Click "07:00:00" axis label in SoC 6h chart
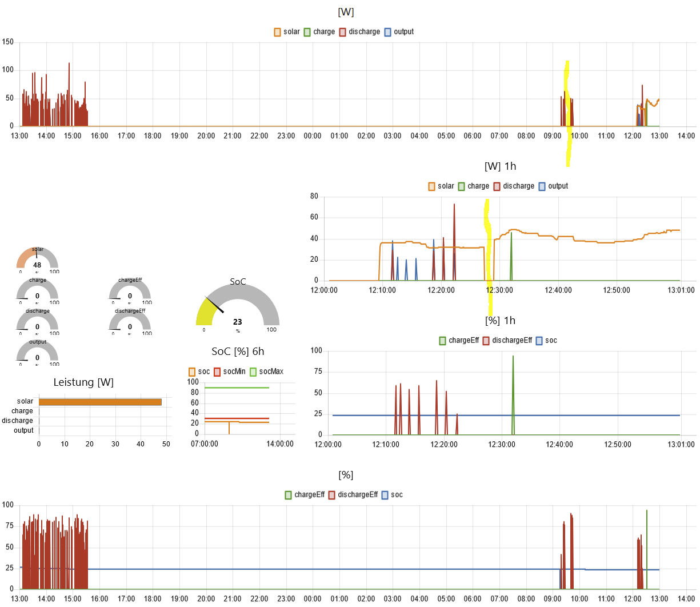700x607 pixels. [x=205, y=444]
